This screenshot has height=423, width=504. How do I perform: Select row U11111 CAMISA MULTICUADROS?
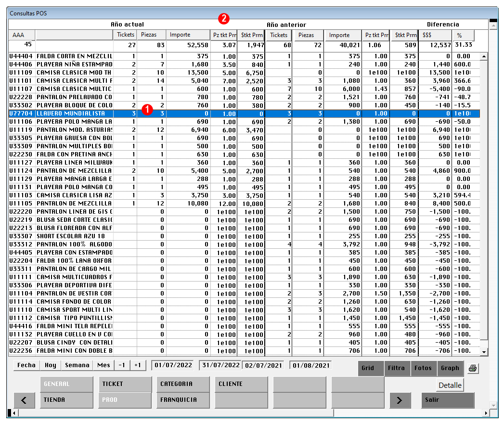pyautogui.click(x=244, y=277)
